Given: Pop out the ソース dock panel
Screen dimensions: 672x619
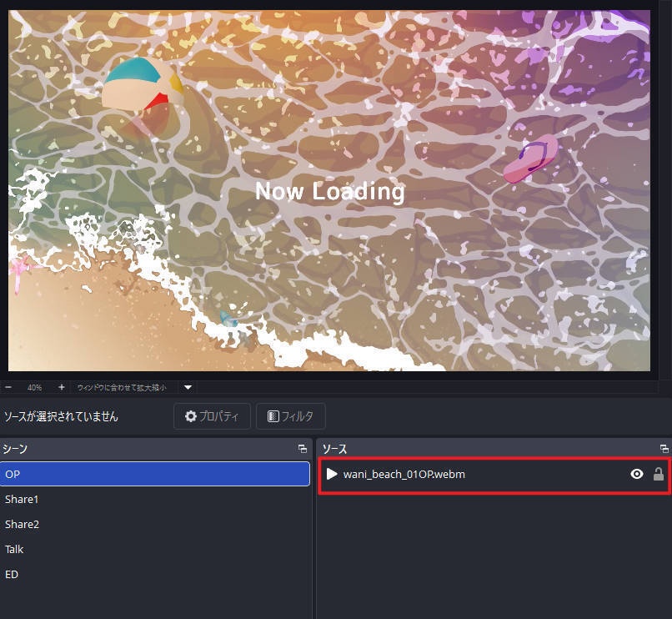Looking at the screenshot, I should (x=664, y=449).
